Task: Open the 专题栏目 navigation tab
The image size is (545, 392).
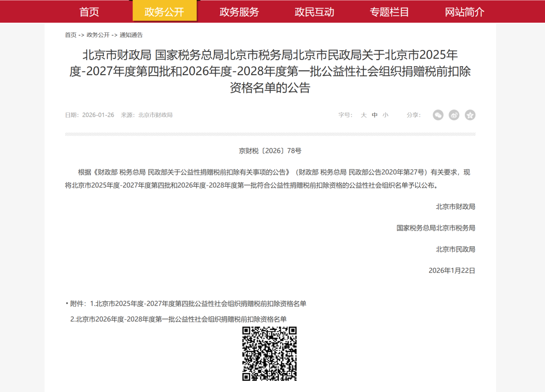Action: click(389, 12)
